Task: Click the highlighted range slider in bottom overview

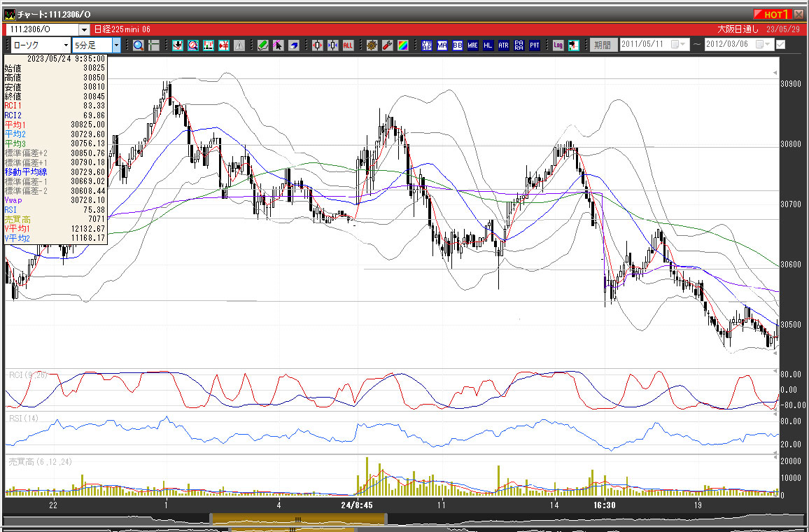Action: pyautogui.click(x=297, y=519)
